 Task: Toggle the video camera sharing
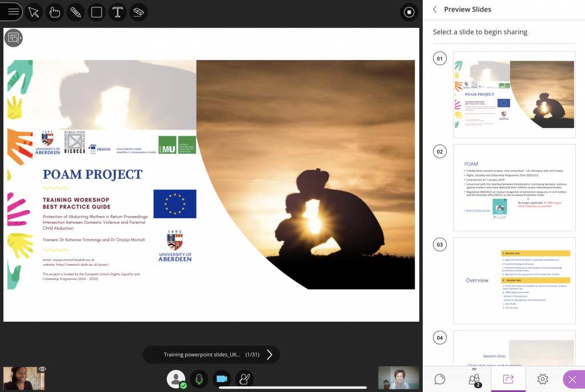221,379
